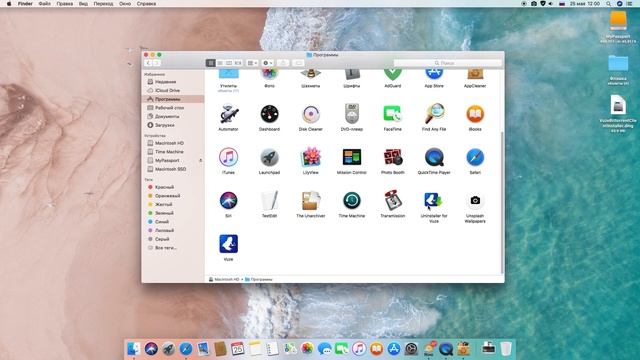The height and width of the screenshot is (360, 640).
Task: Open the gear action dropdown in toolbar
Action: click(268, 63)
